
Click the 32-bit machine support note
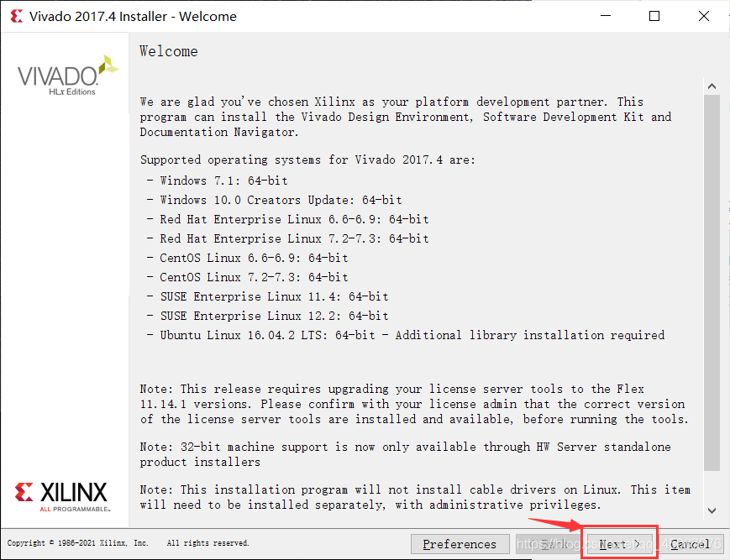pos(406,454)
